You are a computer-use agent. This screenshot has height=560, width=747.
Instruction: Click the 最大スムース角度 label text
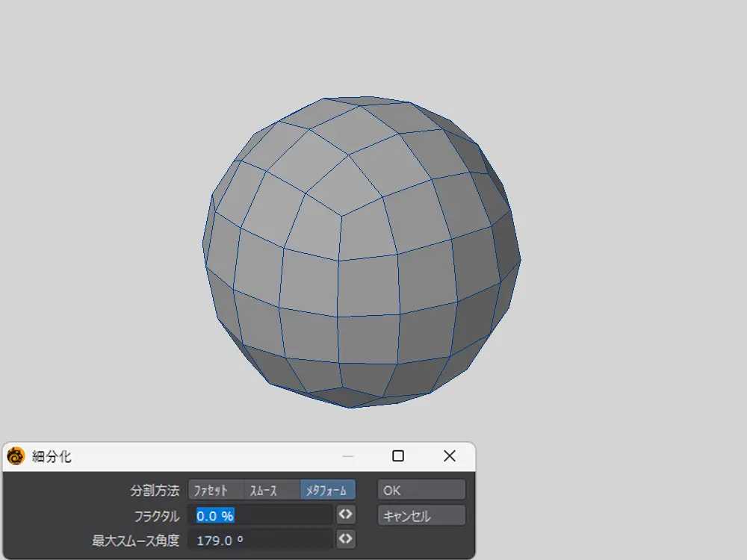[x=135, y=539]
